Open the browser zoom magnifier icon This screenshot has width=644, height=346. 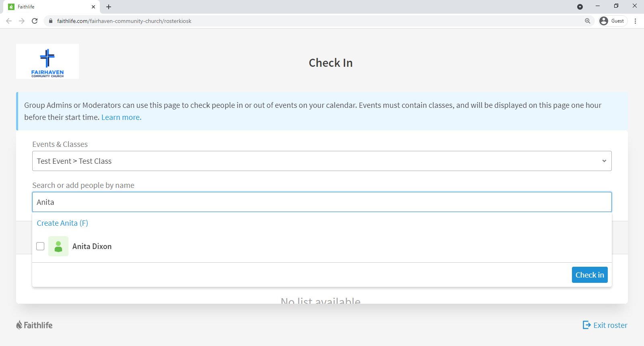tap(588, 21)
